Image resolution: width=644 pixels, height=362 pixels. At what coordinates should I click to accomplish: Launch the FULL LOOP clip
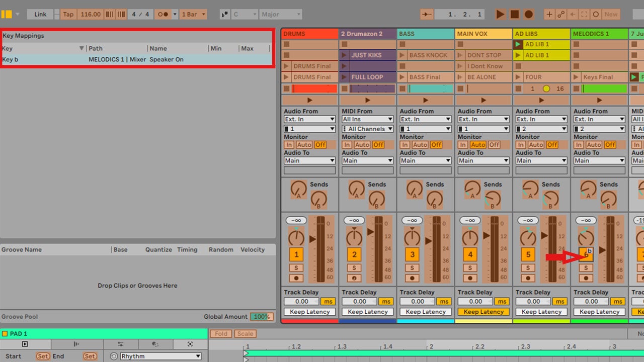[x=345, y=77]
